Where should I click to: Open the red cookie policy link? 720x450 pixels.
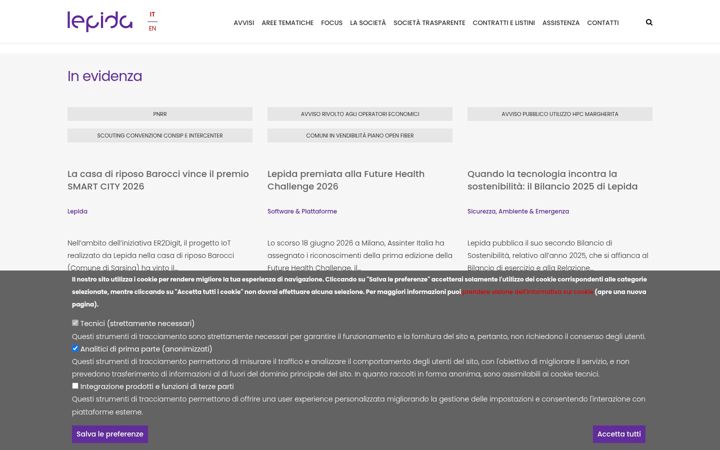528,292
